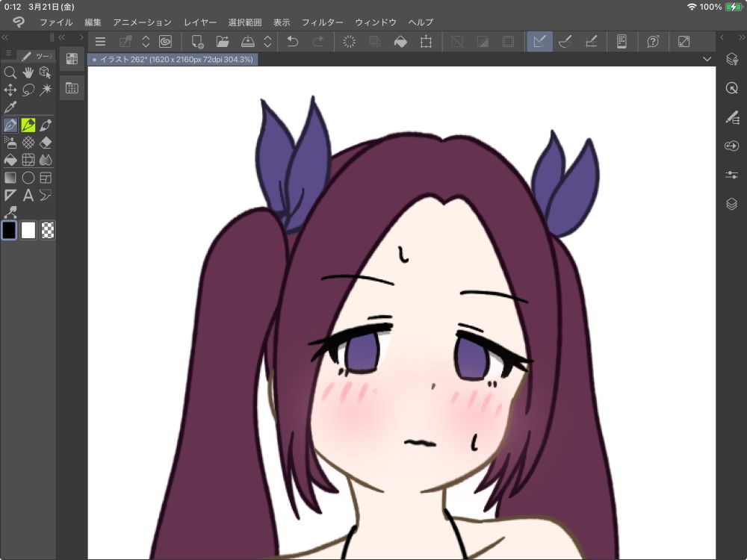This screenshot has height=560, width=747.
Task: Select the Correct line tool
Action: click(10, 212)
